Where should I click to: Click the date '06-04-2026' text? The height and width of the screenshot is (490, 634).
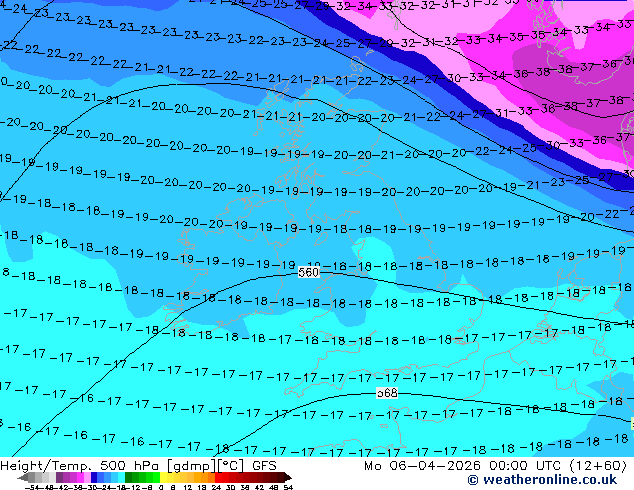(x=435, y=466)
